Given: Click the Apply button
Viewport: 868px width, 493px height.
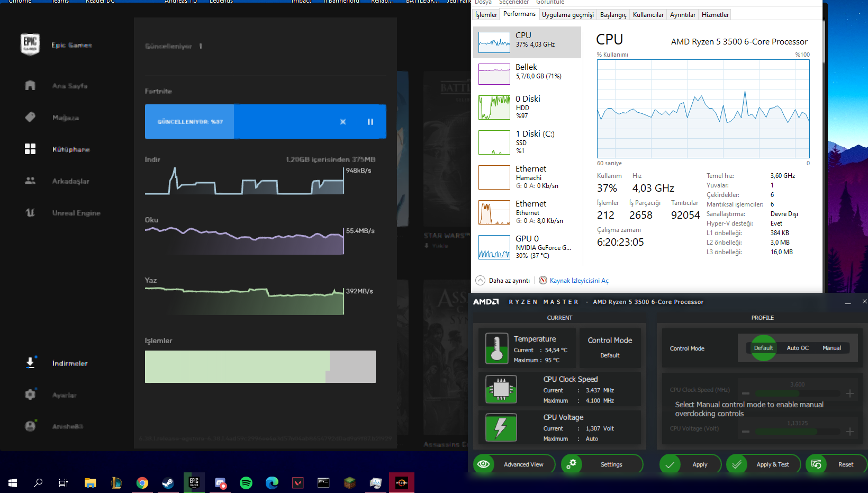Looking at the screenshot, I should coord(690,464).
